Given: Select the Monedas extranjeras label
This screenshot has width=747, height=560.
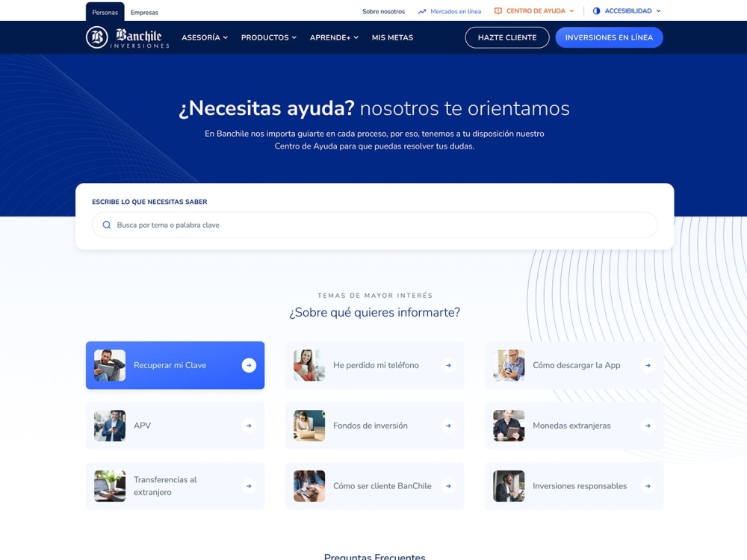Looking at the screenshot, I should point(571,426).
